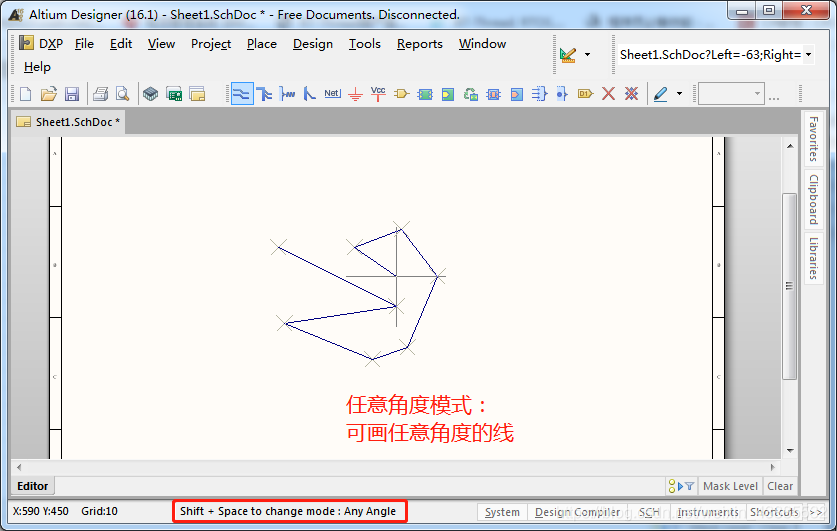This screenshot has width=837, height=531.
Task: Open the PCB release view green board icon
Action: pos(174,94)
